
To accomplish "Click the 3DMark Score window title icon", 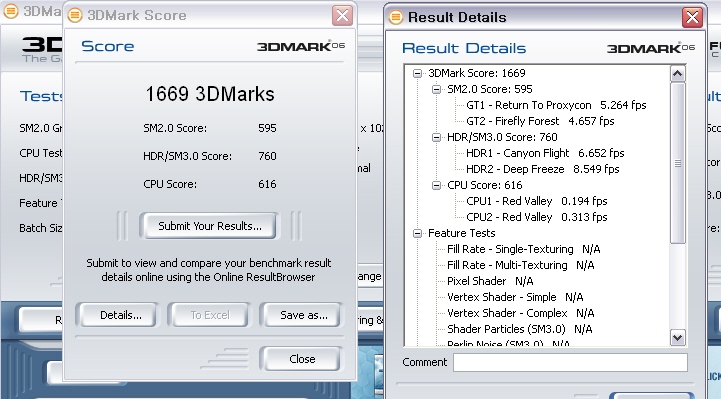I will click(75, 16).
